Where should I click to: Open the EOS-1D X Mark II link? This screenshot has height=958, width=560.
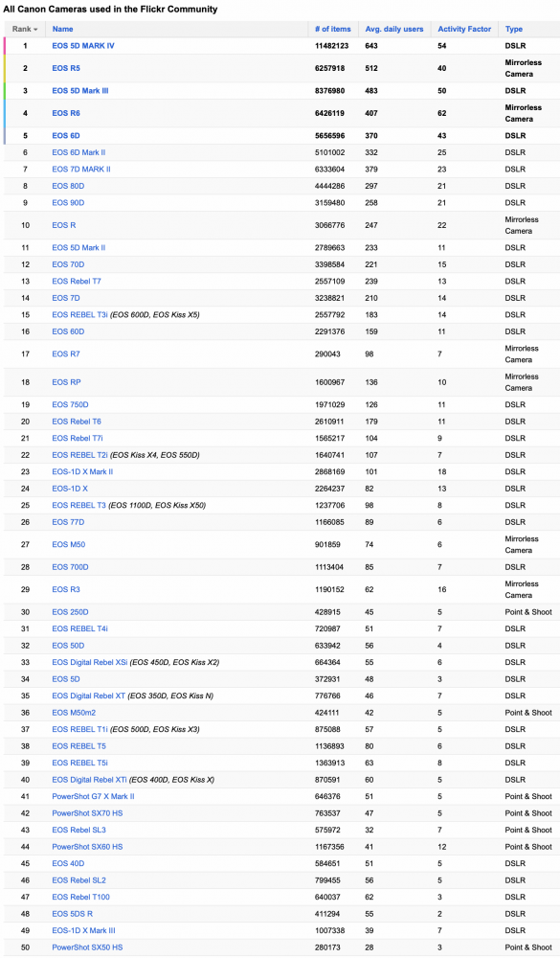82,472
